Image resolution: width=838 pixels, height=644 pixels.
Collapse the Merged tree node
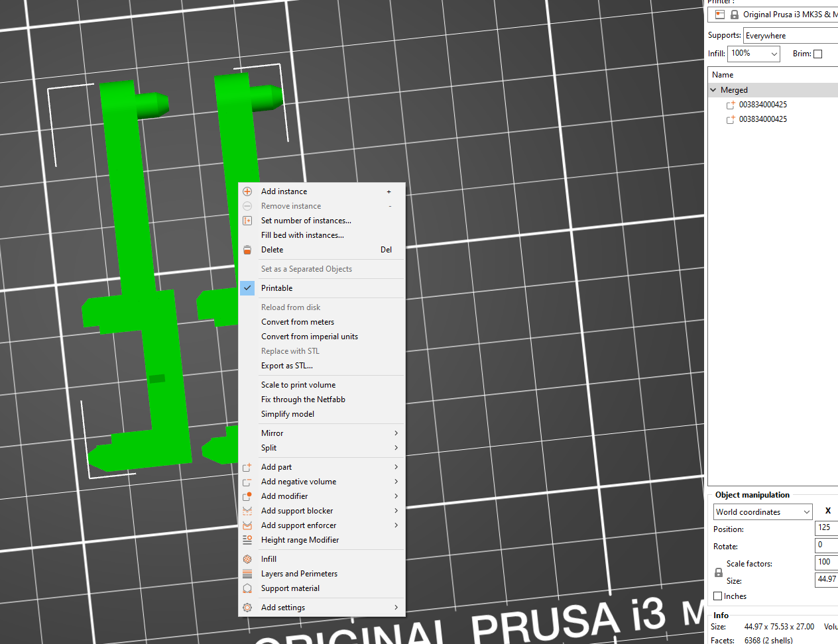coord(713,89)
